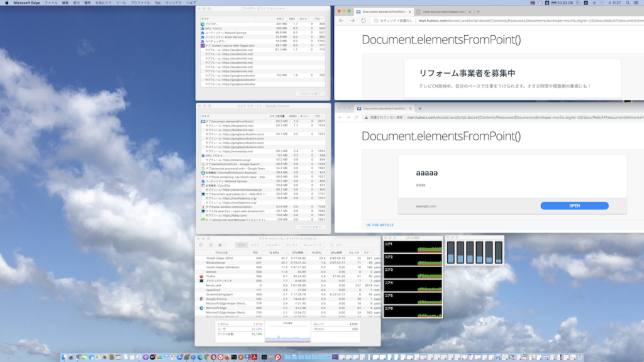Sort Chrome task manager by CPU column

pos(293,116)
